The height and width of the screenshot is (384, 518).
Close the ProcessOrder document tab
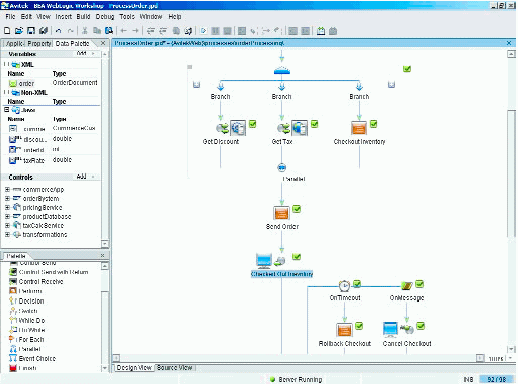pyautogui.click(x=509, y=43)
